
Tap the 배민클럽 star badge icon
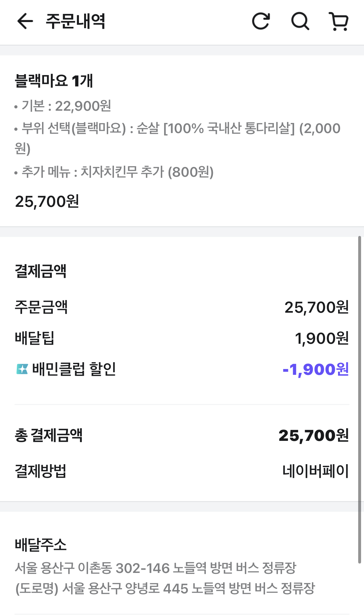tap(22, 369)
